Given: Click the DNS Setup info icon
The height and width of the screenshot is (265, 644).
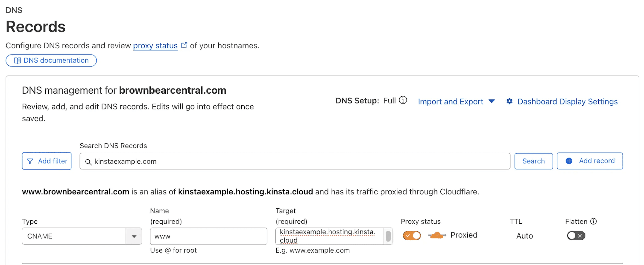Looking at the screenshot, I should click(x=403, y=100).
